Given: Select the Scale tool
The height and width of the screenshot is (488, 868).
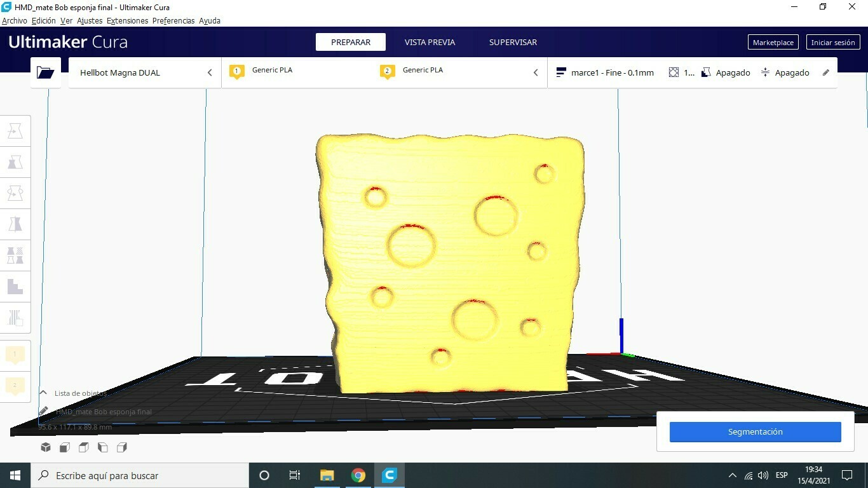Looking at the screenshot, I should [x=15, y=161].
